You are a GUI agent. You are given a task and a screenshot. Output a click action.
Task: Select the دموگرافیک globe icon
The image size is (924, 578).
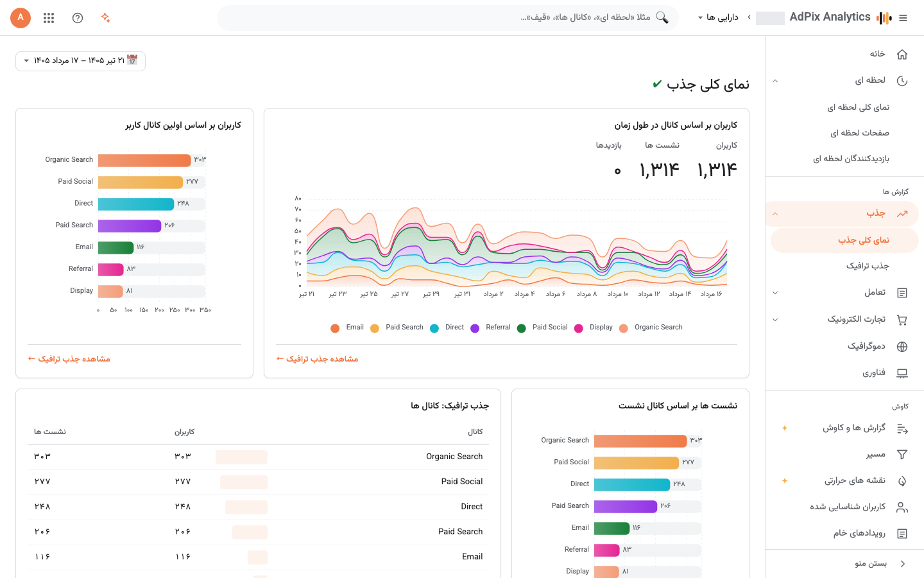[902, 347]
